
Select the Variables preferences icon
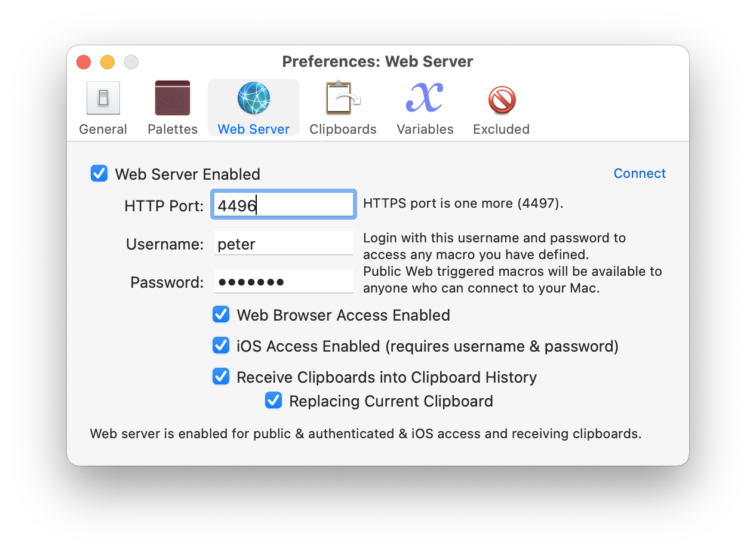pos(425,97)
